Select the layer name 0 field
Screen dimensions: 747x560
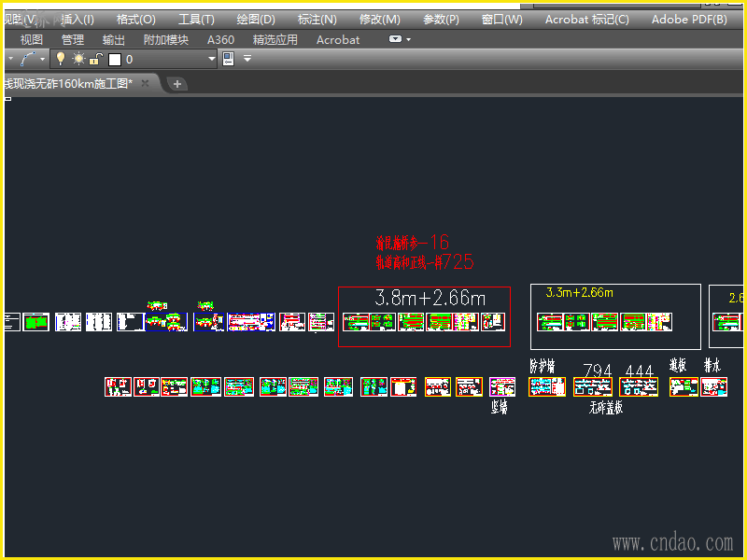pos(130,60)
